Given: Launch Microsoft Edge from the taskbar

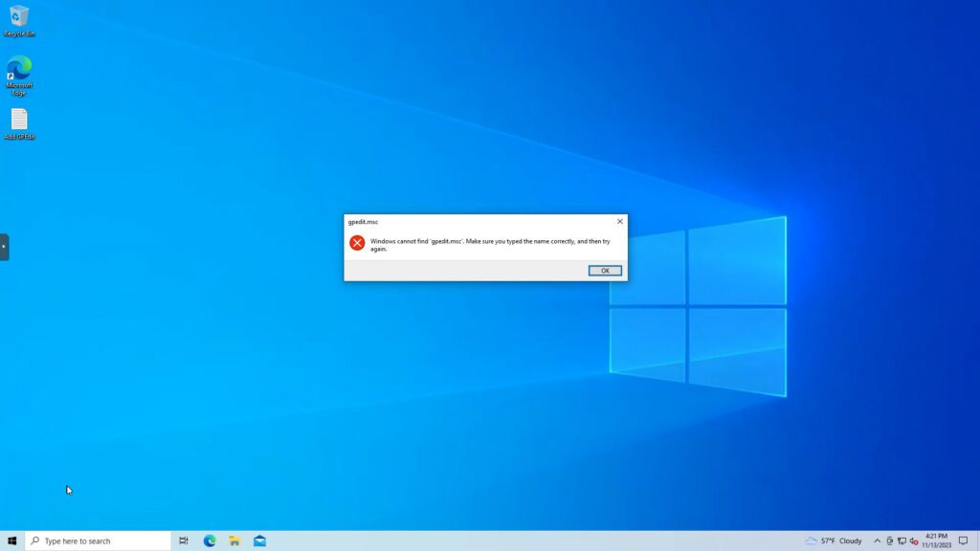Looking at the screenshot, I should [x=210, y=540].
